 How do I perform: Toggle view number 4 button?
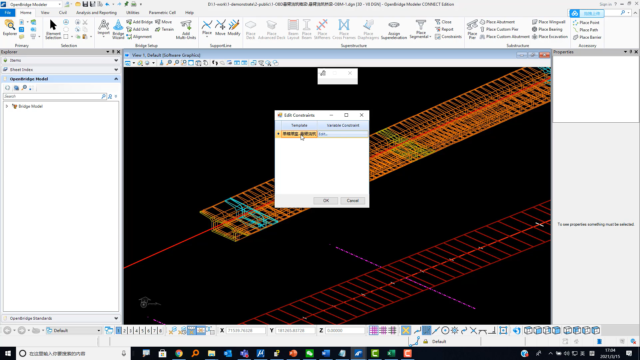coord(137,331)
